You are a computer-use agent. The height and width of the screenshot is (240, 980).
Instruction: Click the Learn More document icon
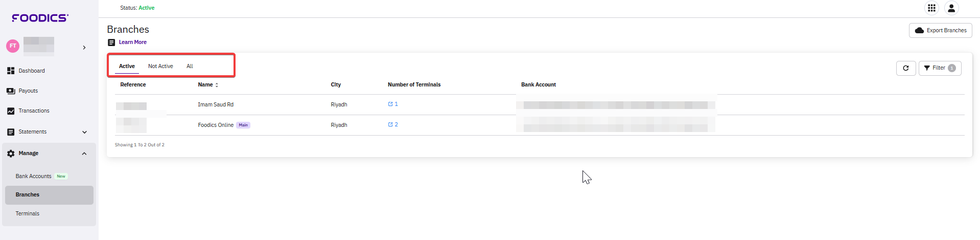111,42
